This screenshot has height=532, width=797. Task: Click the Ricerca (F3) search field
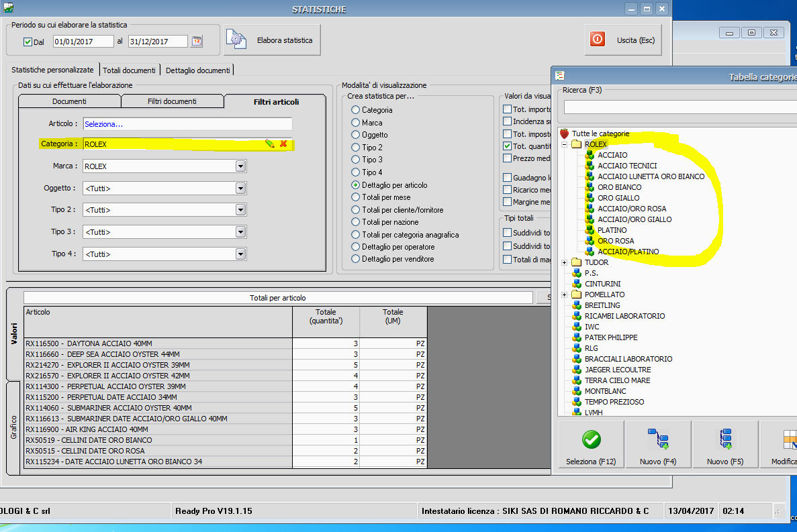681,107
